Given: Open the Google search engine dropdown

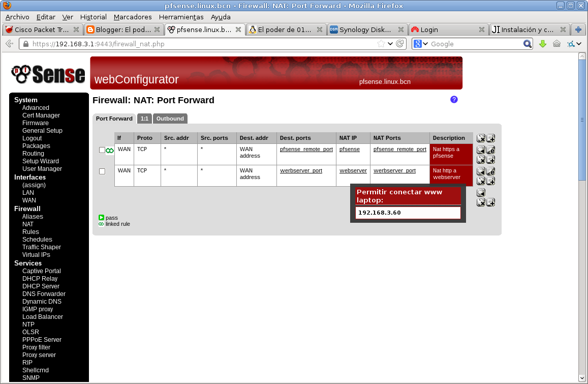Looking at the screenshot, I should click(x=425, y=44).
